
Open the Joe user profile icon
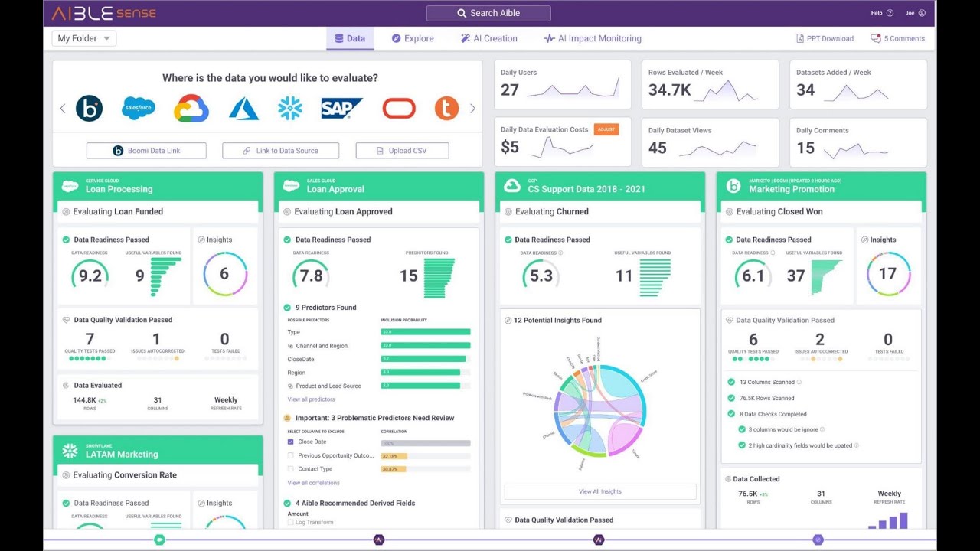point(922,13)
